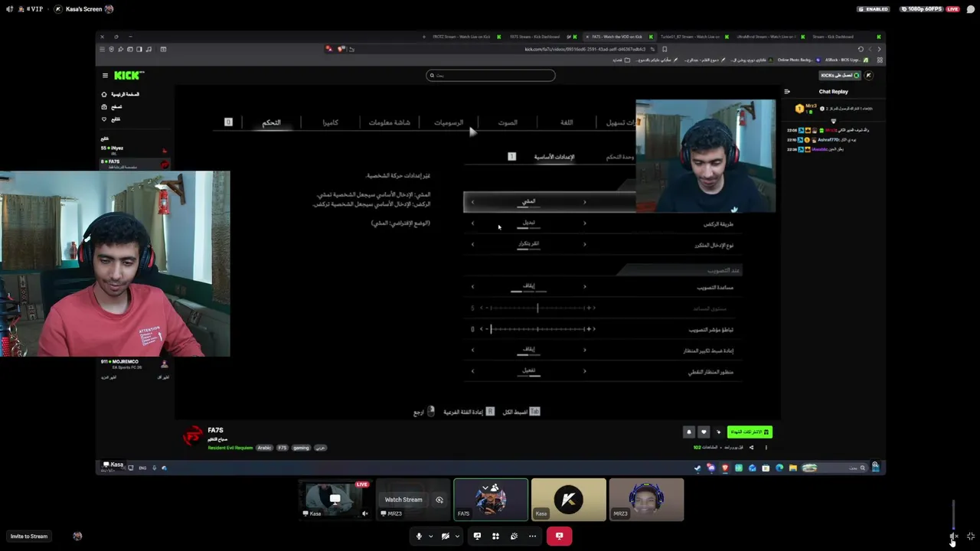Select Kasa's LIVE stream thumbnail
This screenshot has height=551, width=980.
coord(335,499)
